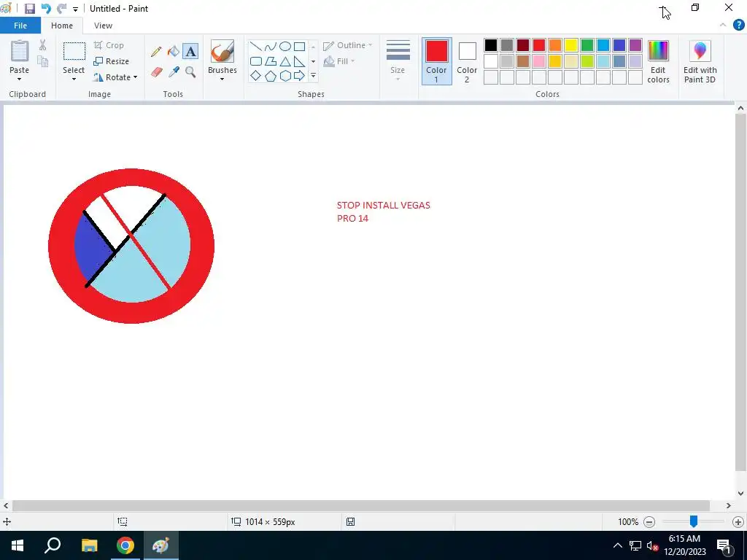Choose the Polygon shape
747x560 pixels.
click(x=271, y=61)
